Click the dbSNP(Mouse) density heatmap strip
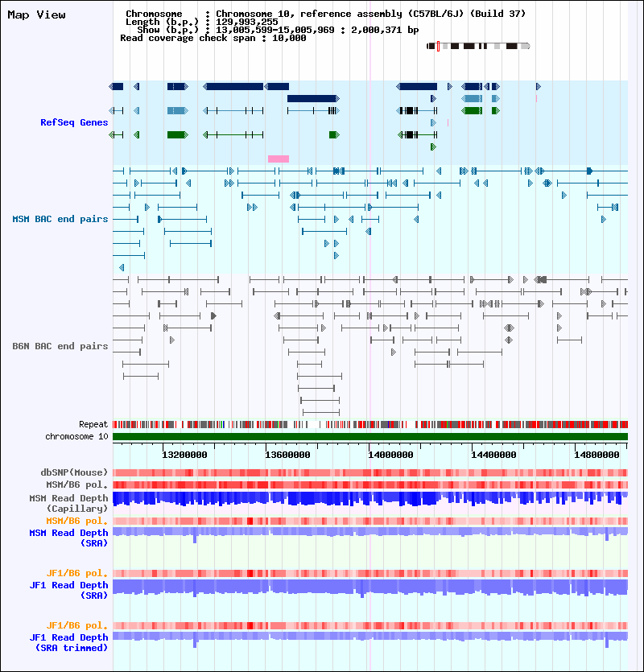 [x=370, y=472]
